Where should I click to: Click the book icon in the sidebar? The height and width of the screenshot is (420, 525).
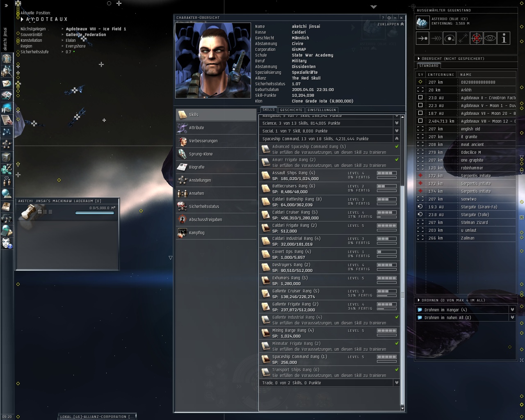click(7, 206)
